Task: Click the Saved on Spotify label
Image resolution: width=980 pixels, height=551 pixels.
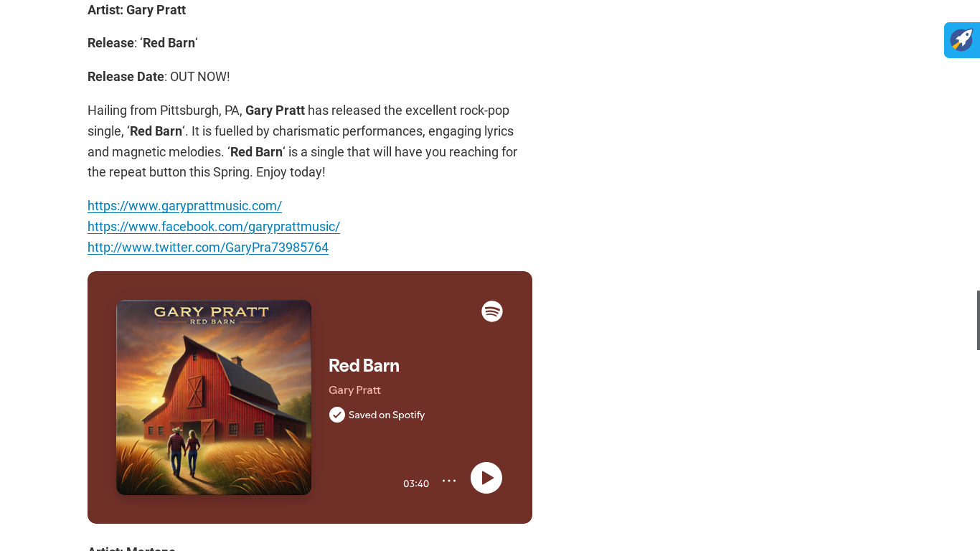Action: (x=387, y=415)
